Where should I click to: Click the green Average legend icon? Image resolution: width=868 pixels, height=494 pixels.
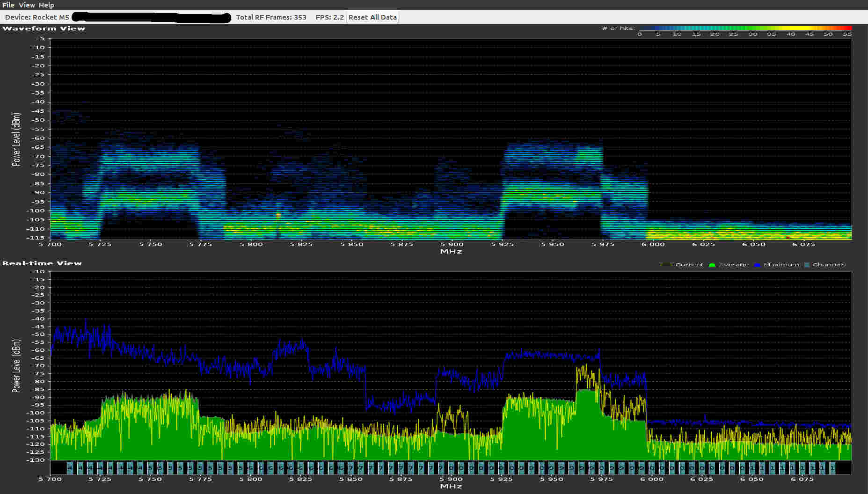click(x=712, y=265)
